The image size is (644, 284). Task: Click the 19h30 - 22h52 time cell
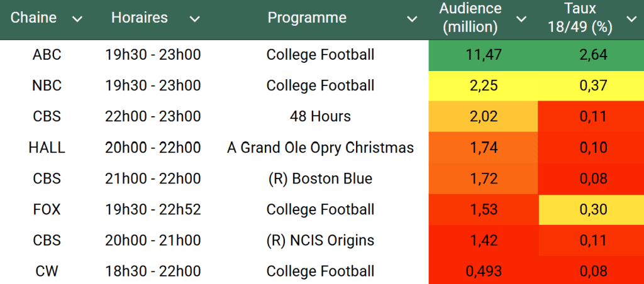tap(153, 209)
